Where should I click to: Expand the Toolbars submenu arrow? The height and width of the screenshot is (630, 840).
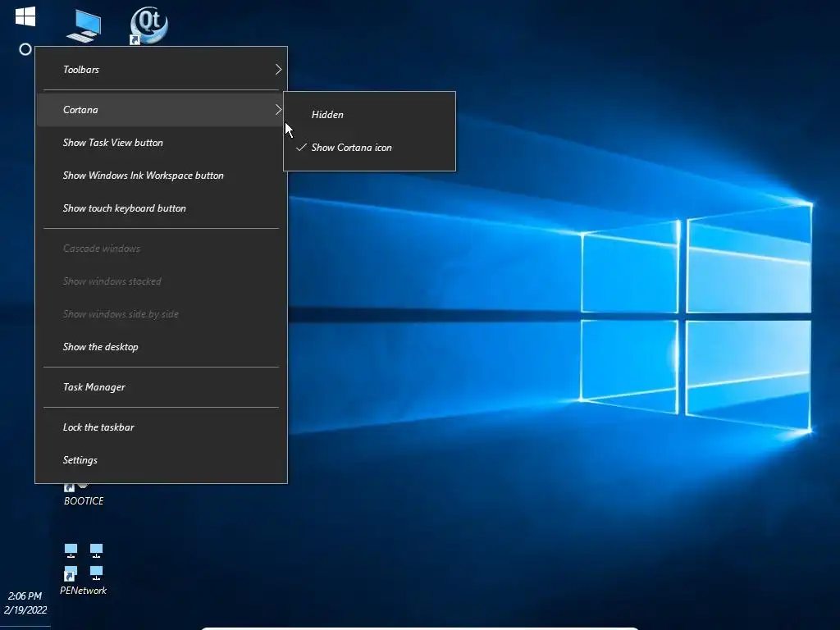278,70
